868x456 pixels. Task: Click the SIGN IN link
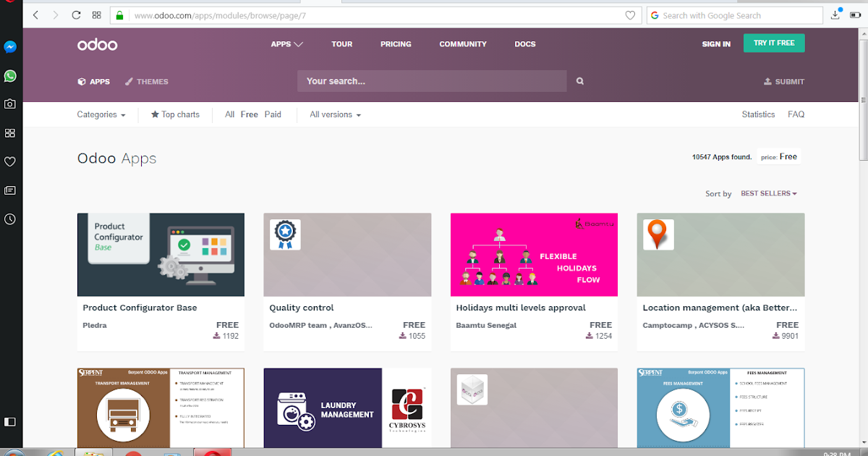tap(716, 44)
